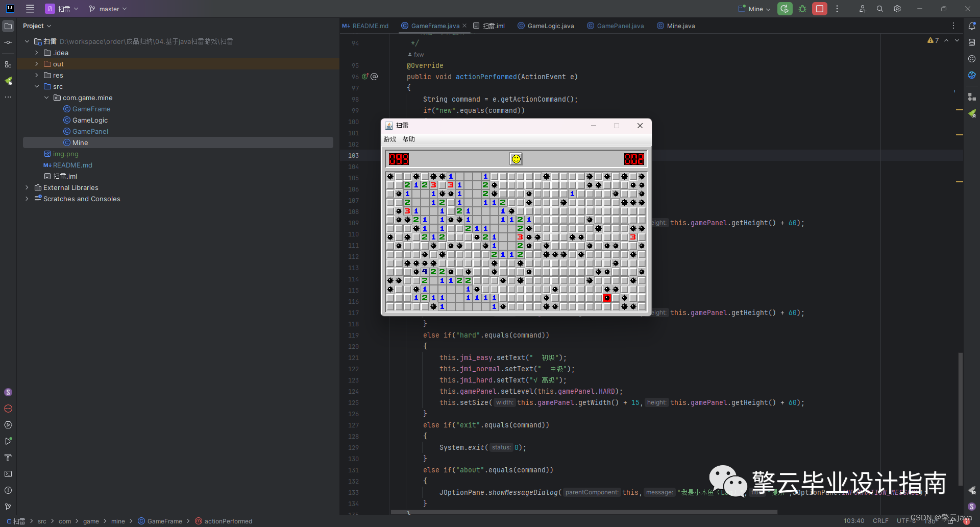This screenshot has width=980, height=527.
Task: Click the override gutter icon on line 96
Action: pyautogui.click(x=365, y=77)
